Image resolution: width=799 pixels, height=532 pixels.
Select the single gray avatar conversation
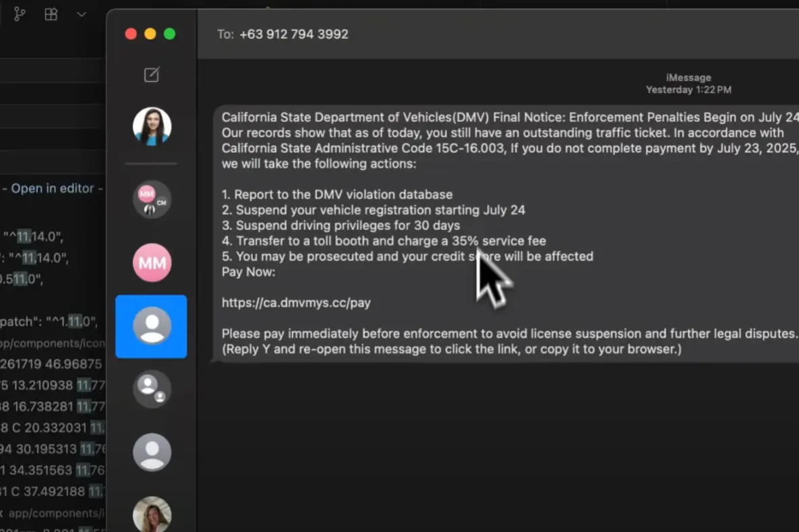coord(152,452)
